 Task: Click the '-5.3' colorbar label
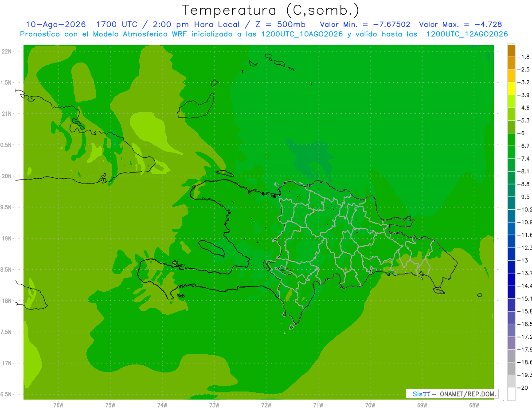pos(524,120)
